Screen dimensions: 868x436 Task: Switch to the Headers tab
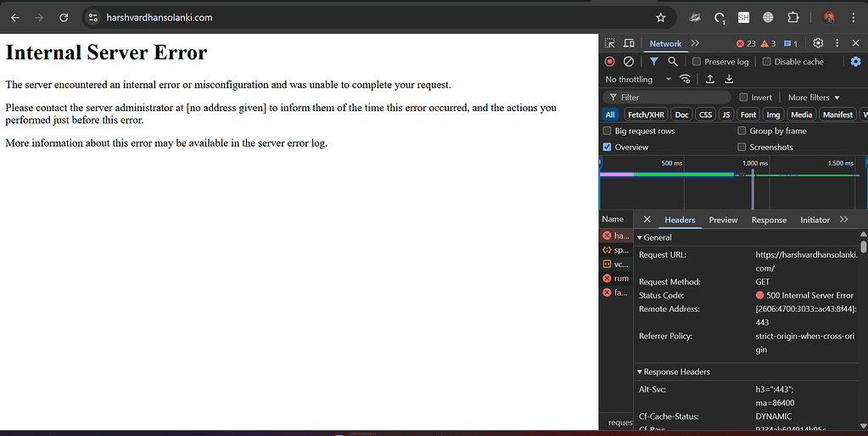click(680, 220)
